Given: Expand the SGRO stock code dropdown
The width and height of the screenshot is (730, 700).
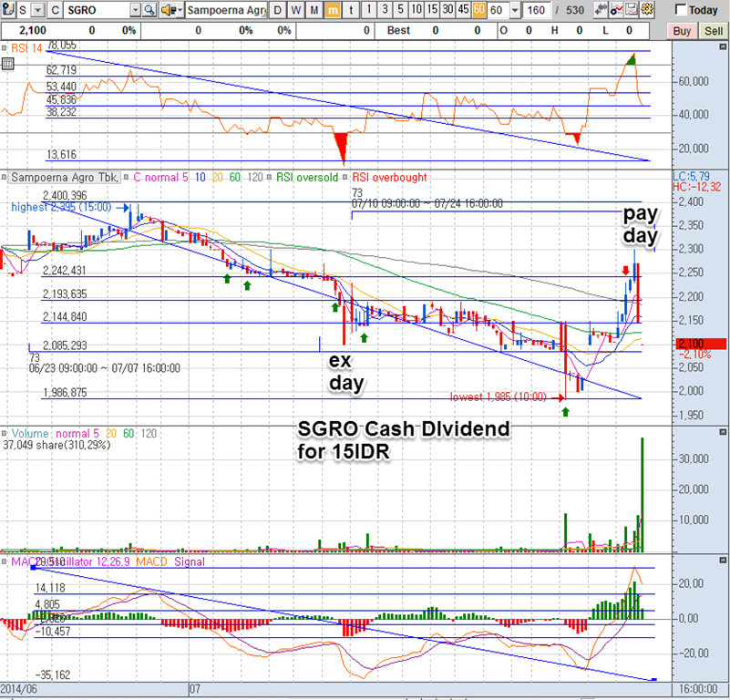Looking at the screenshot, I should pyautogui.click(x=135, y=10).
